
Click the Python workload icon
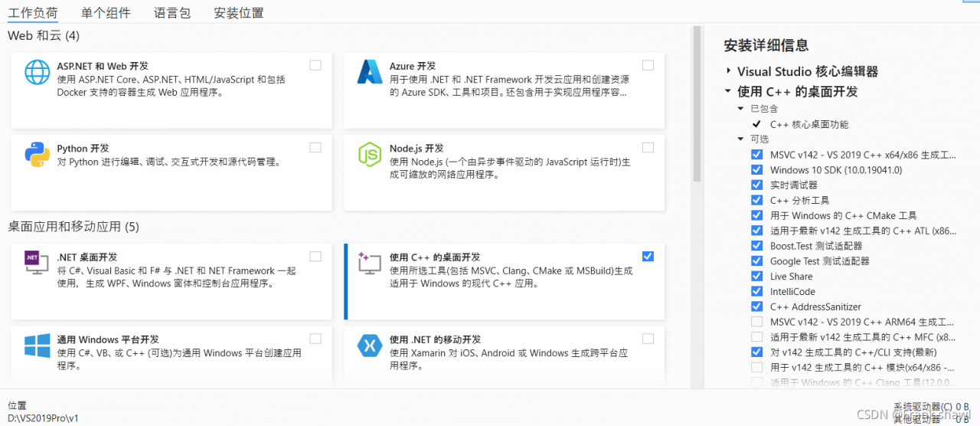click(x=37, y=154)
